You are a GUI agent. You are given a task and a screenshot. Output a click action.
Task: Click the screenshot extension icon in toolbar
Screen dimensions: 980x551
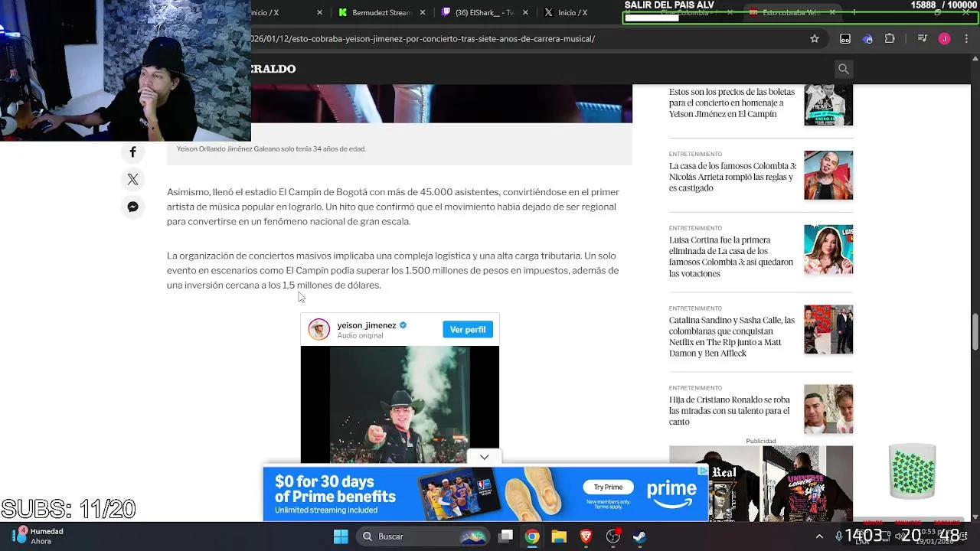tap(845, 38)
